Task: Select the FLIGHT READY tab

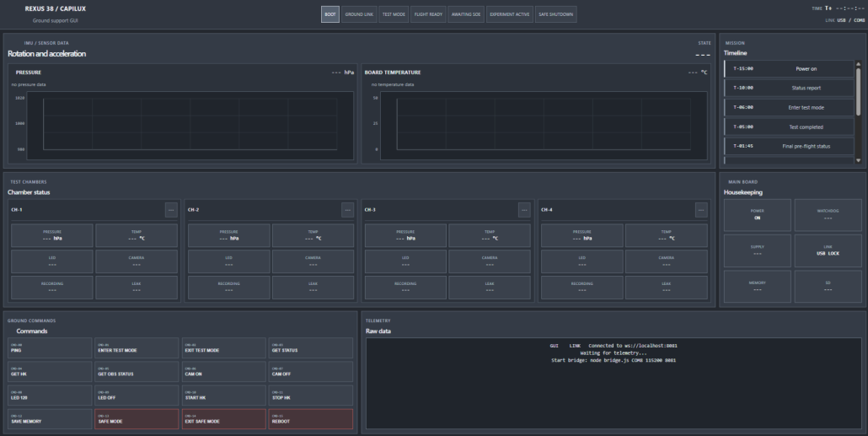Action: coord(428,14)
